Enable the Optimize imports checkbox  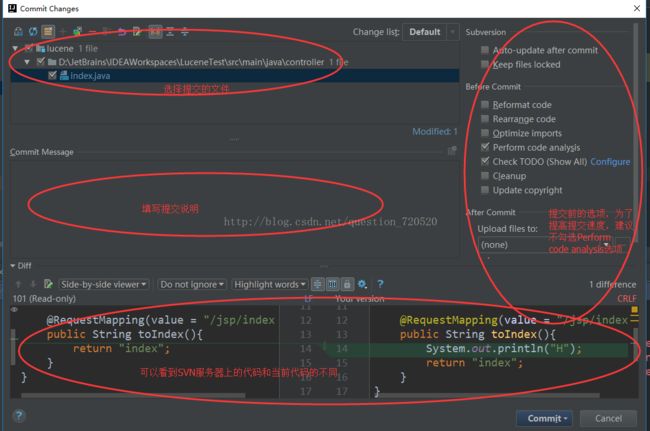[485, 133]
